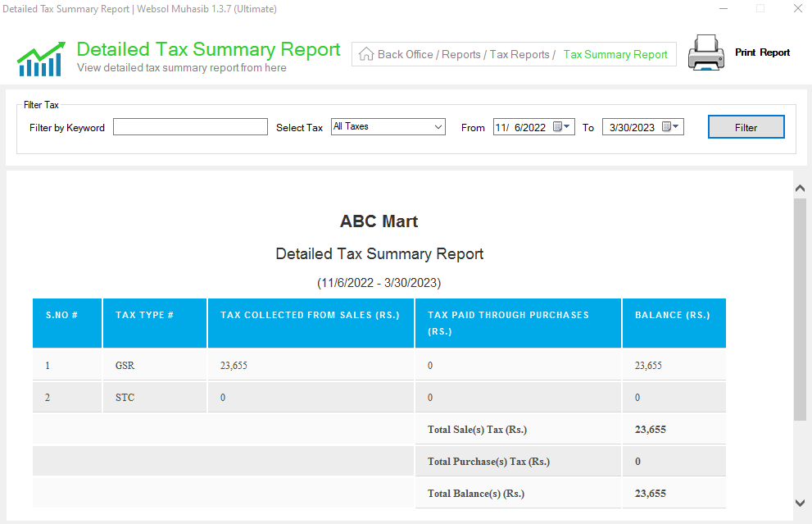
Task: Go to Back Office breadcrumb
Action: (x=405, y=54)
